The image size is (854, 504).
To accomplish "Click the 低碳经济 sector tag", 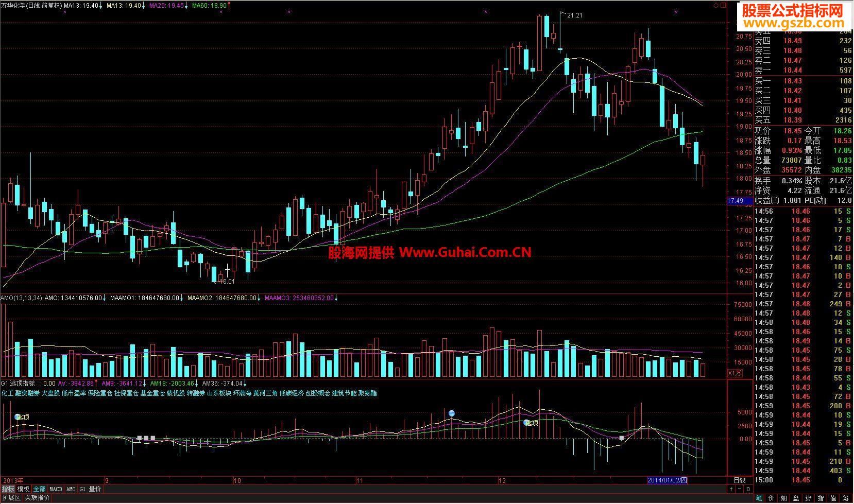I will click(292, 393).
